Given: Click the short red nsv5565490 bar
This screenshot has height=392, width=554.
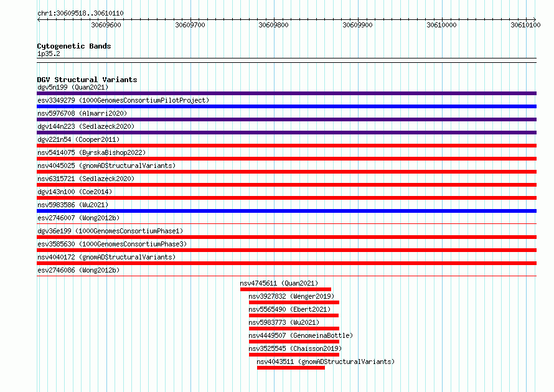Looking at the screenshot, I should pos(294,315).
